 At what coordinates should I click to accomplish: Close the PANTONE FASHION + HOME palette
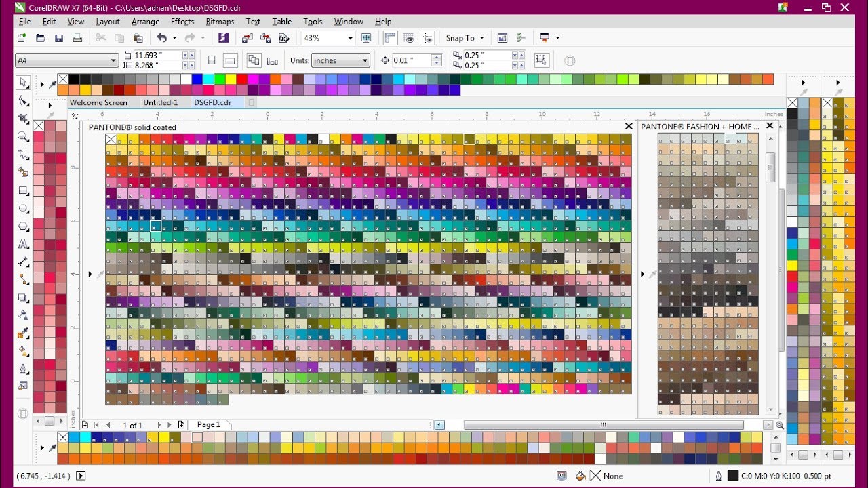pos(770,126)
